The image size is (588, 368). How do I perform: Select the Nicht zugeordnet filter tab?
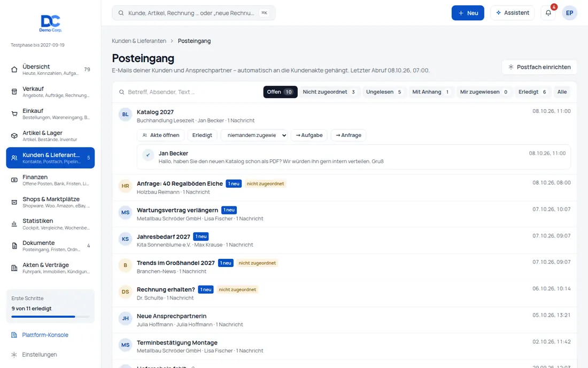coord(329,92)
